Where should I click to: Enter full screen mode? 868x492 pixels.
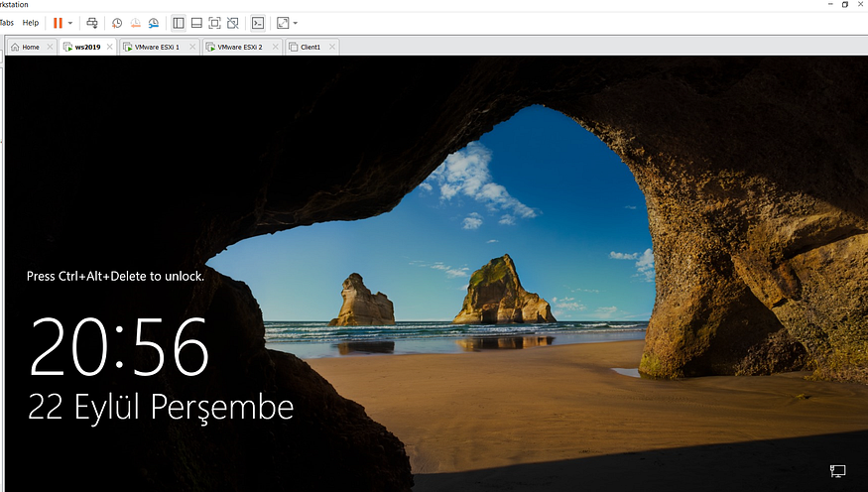215,23
